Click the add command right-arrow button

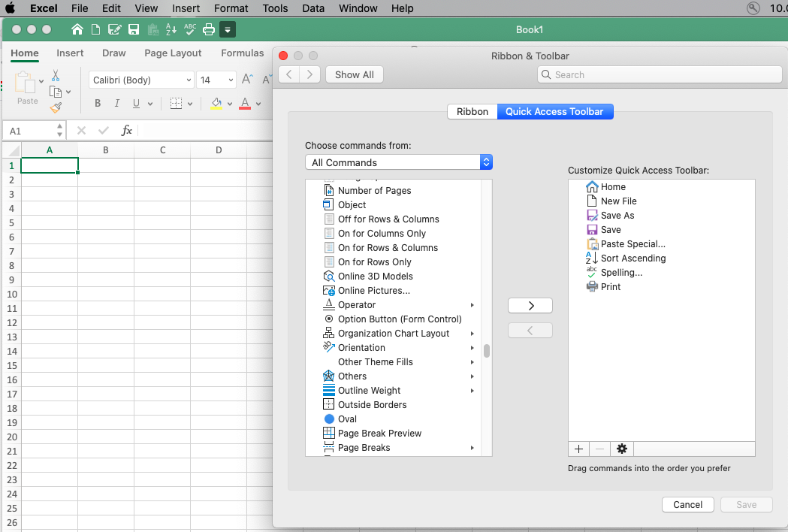click(x=530, y=306)
